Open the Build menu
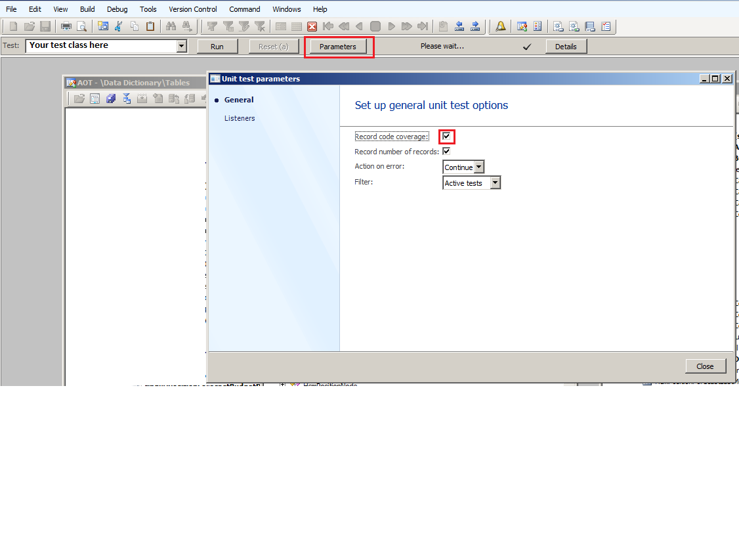 pos(87,9)
